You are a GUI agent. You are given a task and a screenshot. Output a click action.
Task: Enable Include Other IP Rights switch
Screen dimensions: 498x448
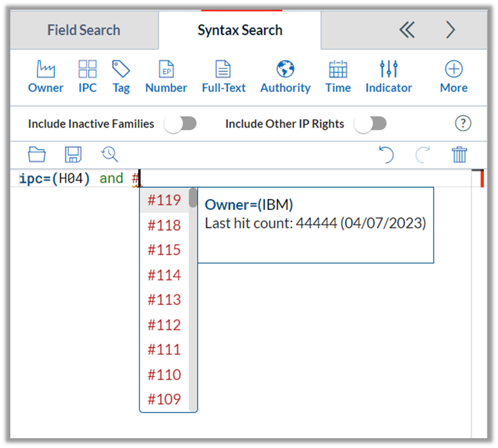click(370, 124)
